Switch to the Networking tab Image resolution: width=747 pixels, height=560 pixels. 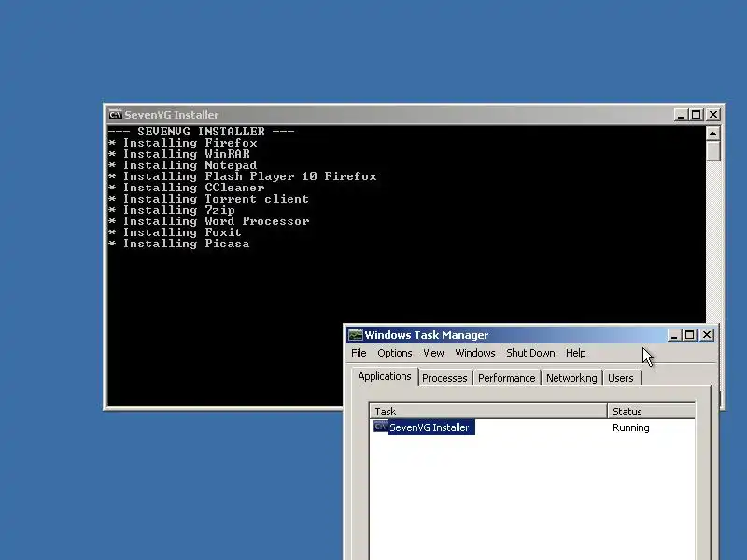(x=571, y=378)
